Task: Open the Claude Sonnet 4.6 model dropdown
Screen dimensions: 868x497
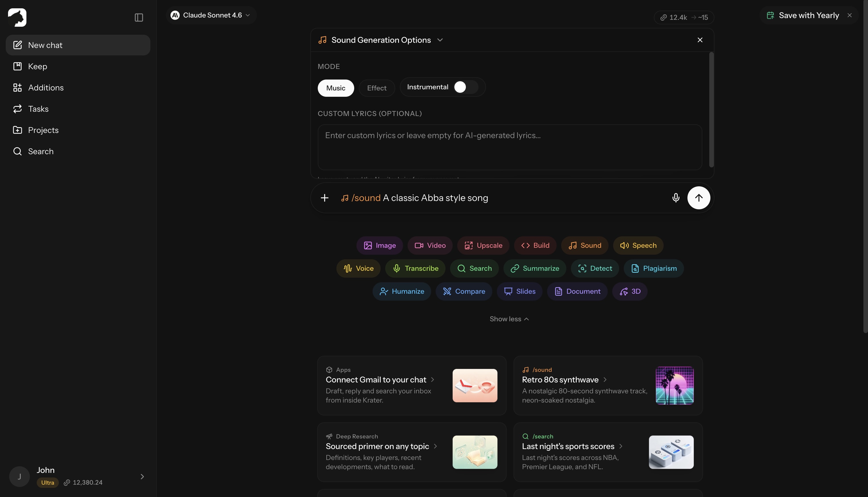Action: point(211,15)
